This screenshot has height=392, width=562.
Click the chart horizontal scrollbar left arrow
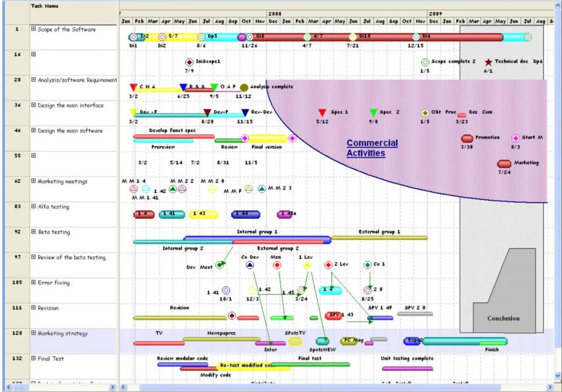(x=124, y=387)
